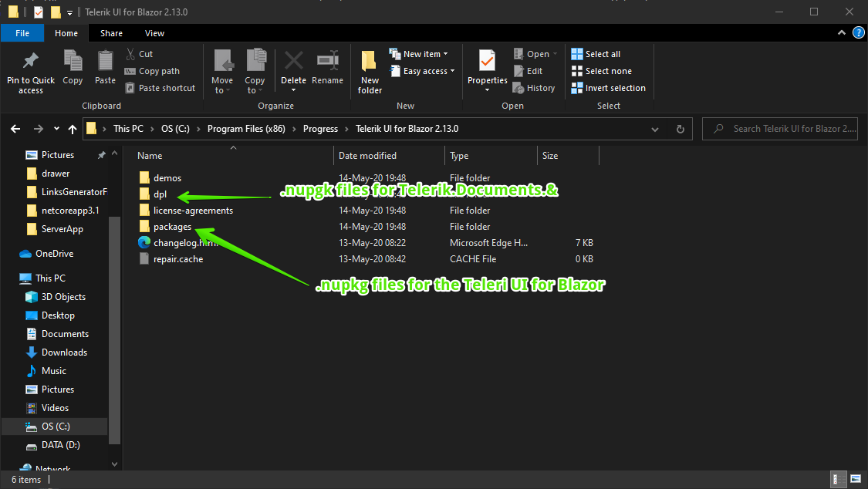Go back with the back arrow
Screen dimensions: 868x489
(x=15, y=129)
